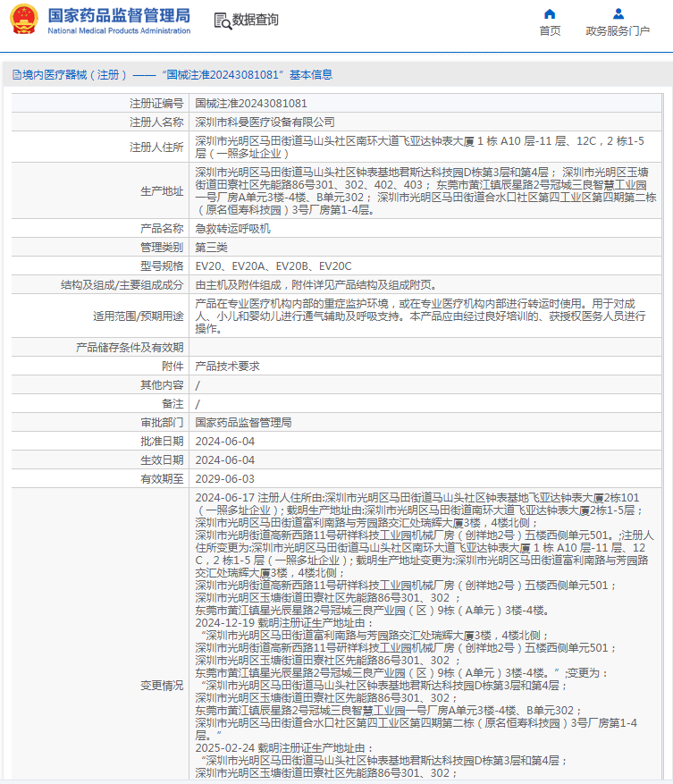Click the 生效日期 label
This screenshot has width=673, height=784.
pyautogui.click(x=162, y=460)
